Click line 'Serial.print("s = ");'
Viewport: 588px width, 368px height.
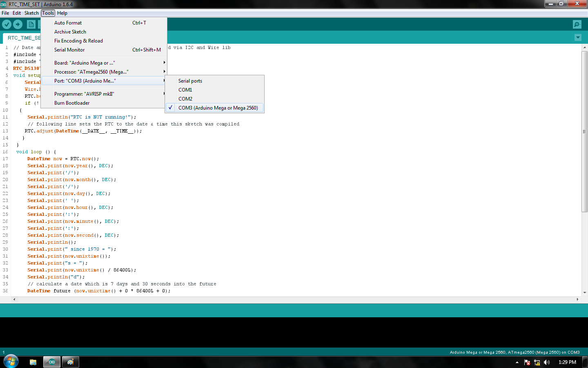(x=58, y=263)
